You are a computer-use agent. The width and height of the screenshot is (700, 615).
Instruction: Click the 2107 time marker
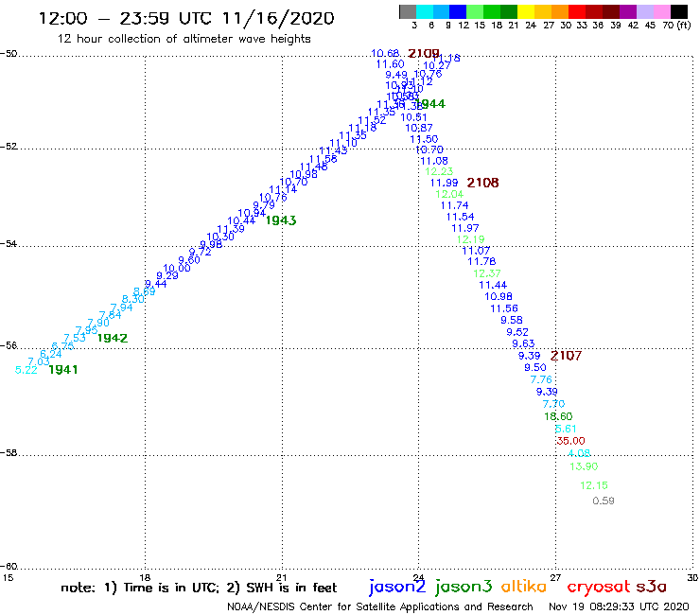(x=566, y=356)
